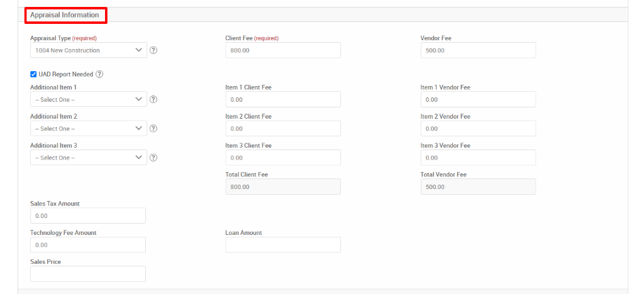Click the Item 2 Client Fee label
Screen dimensions: 644x294
pyautogui.click(x=248, y=116)
